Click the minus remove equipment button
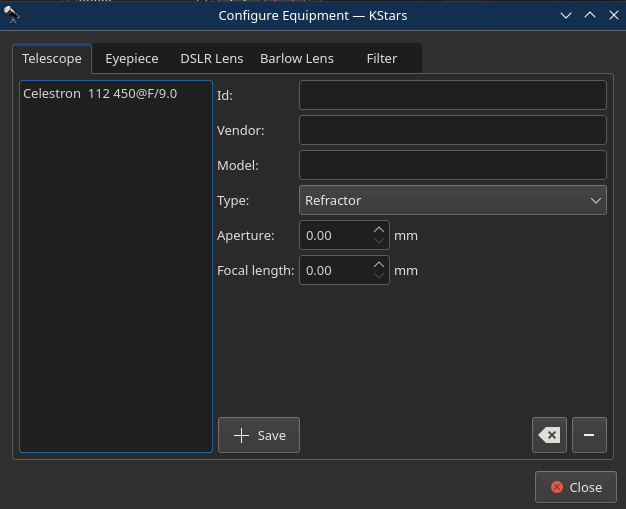The image size is (626, 509). 589,435
